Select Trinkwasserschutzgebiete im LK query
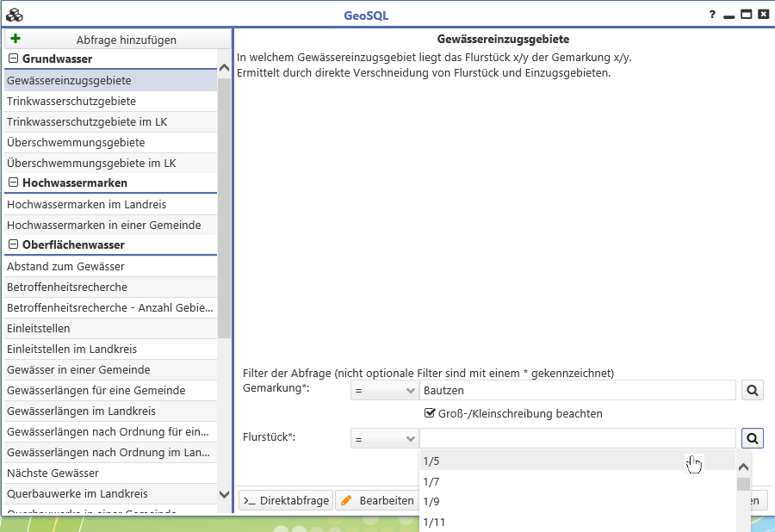This screenshot has width=775, height=532. 111,122
